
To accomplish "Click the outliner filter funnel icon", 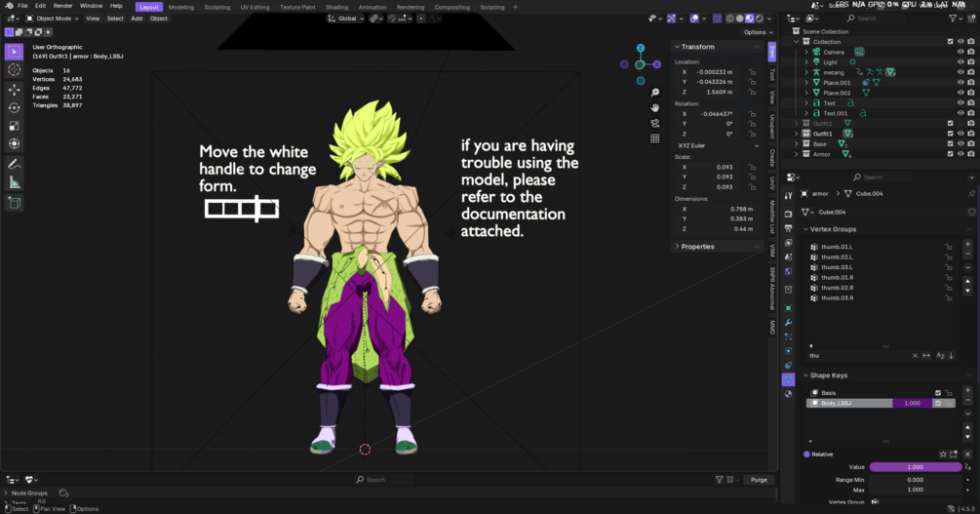I will pyautogui.click(x=953, y=19).
